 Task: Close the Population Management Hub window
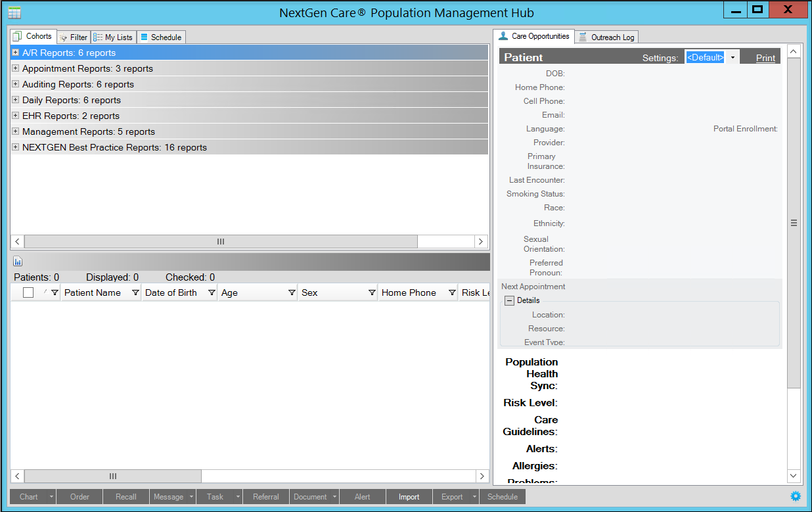pos(788,10)
